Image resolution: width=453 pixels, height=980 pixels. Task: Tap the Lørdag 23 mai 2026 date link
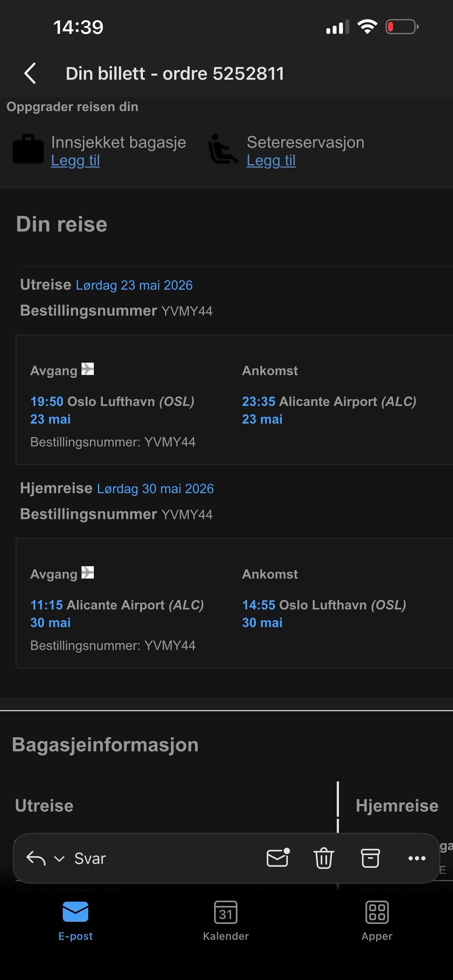[134, 285]
